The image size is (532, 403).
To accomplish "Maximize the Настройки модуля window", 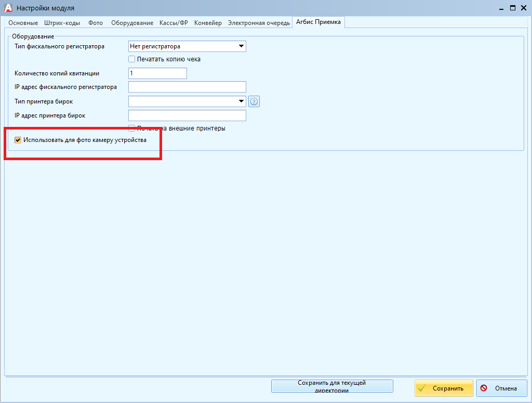I will [513, 8].
